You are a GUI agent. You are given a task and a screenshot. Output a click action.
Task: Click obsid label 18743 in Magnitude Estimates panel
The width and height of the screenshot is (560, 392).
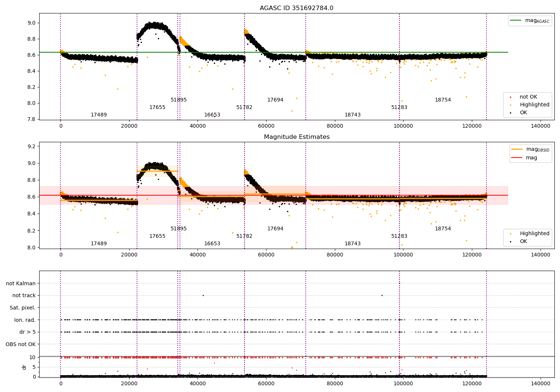pyautogui.click(x=352, y=243)
